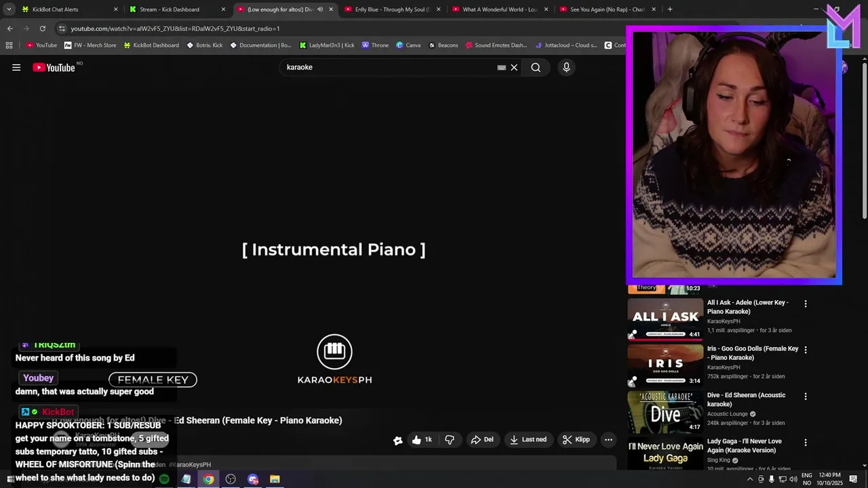Open the taskbar clock showing 12:40 PM
Viewport: 868px width, 488px height.
(831, 479)
